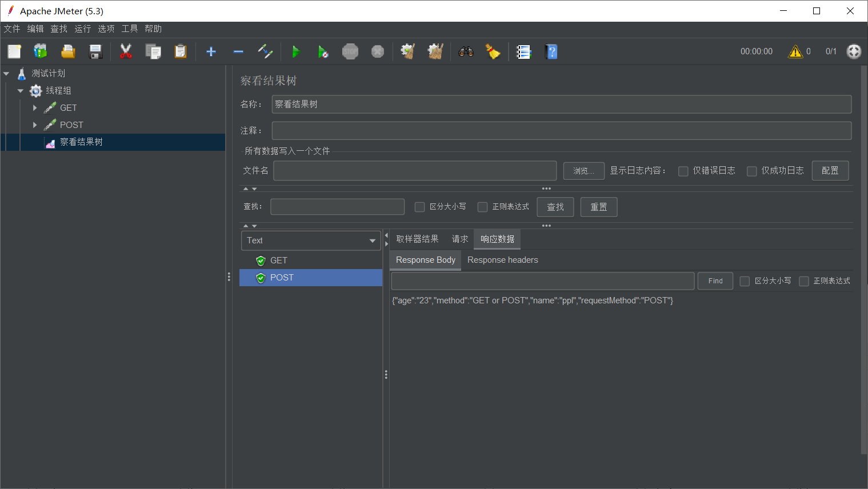Select the 响应数据 tab
The image size is (868, 489).
[x=497, y=239]
